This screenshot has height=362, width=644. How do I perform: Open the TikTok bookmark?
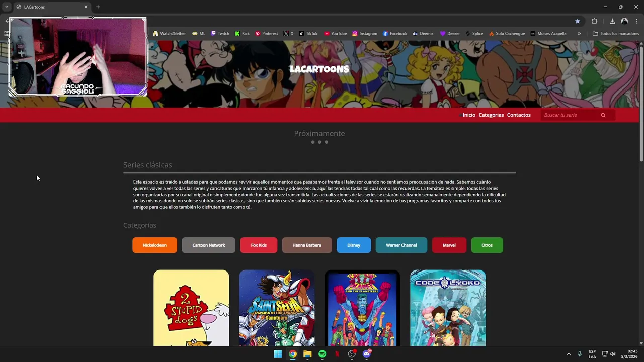(308, 34)
